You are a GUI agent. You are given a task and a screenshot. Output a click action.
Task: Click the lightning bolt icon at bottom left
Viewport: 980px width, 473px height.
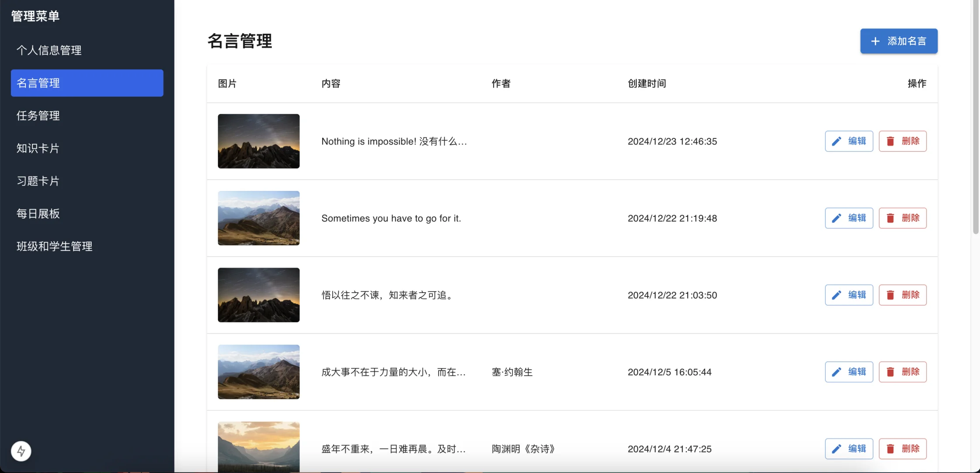tap(21, 451)
